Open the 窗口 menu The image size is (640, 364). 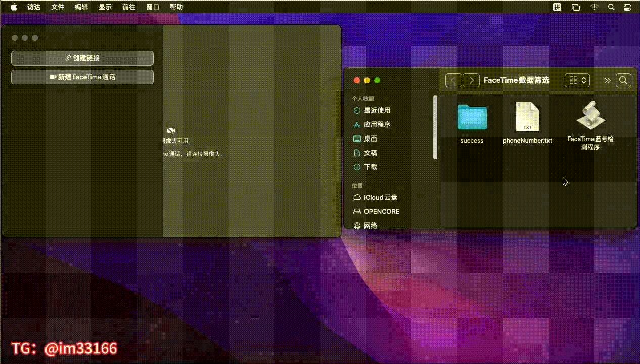point(153,7)
